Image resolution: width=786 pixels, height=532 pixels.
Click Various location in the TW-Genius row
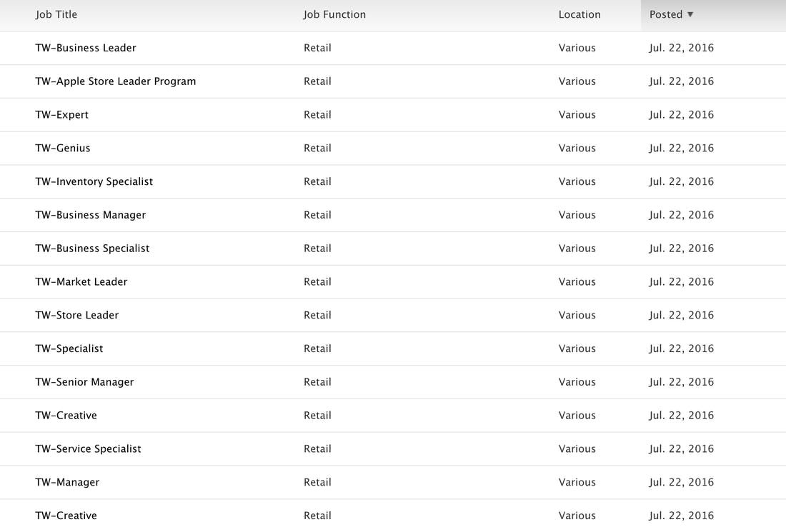[577, 149]
